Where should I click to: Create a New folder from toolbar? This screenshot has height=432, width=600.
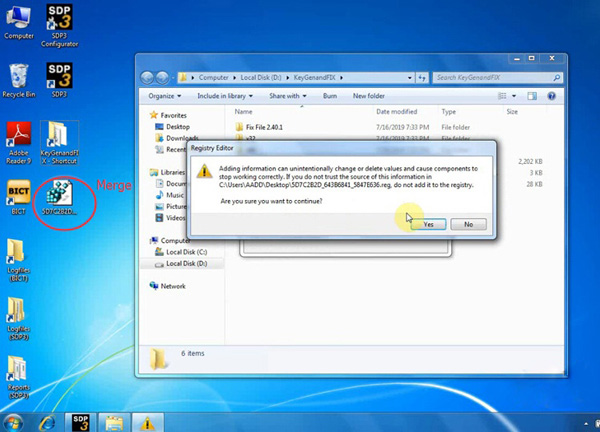click(x=368, y=96)
